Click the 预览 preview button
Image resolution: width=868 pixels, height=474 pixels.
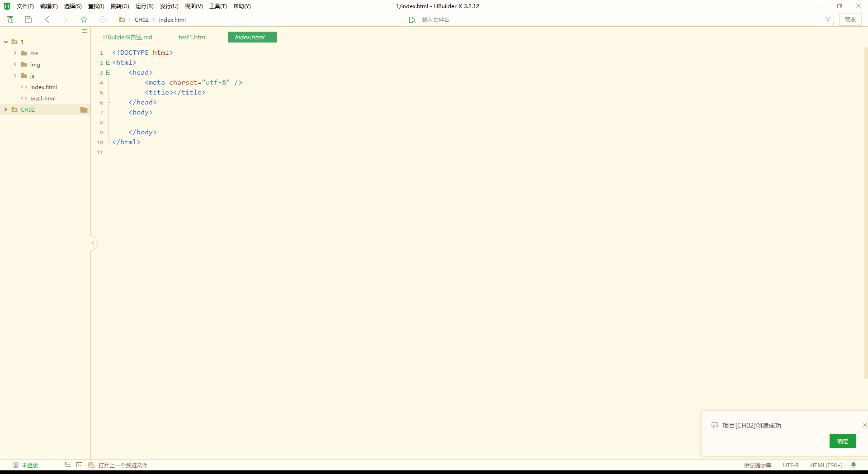point(850,19)
